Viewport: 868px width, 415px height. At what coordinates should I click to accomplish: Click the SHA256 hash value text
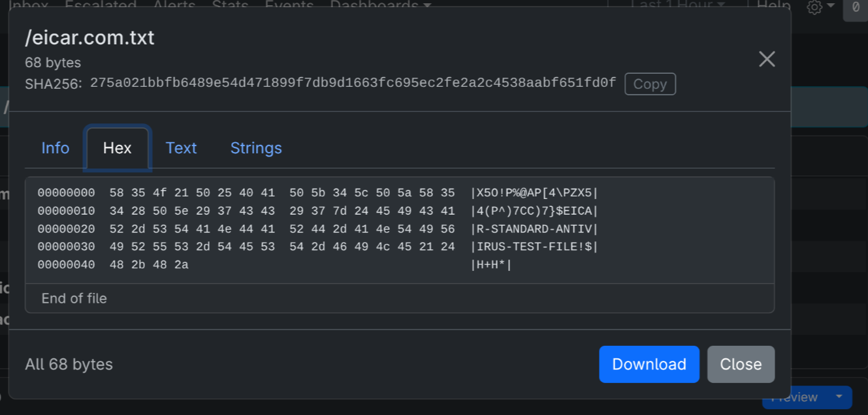353,83
